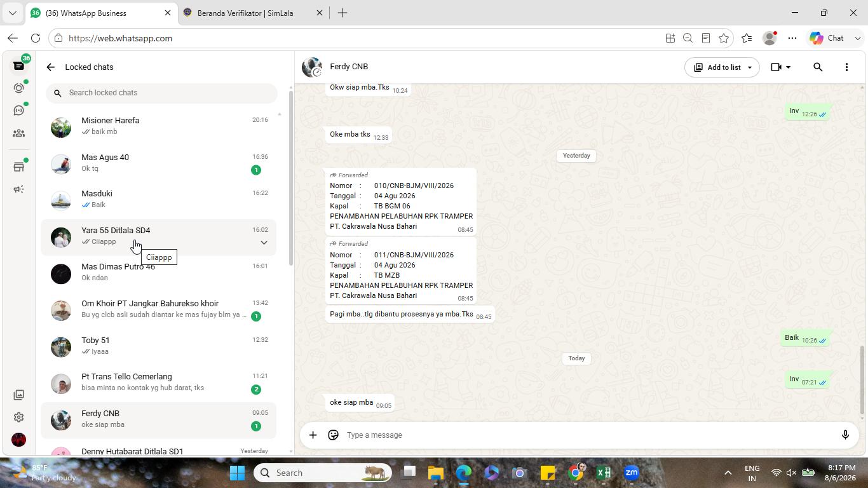This screenshot has height=488, width=868.
Task: Open emoji picker in message box
Action: 333,435
